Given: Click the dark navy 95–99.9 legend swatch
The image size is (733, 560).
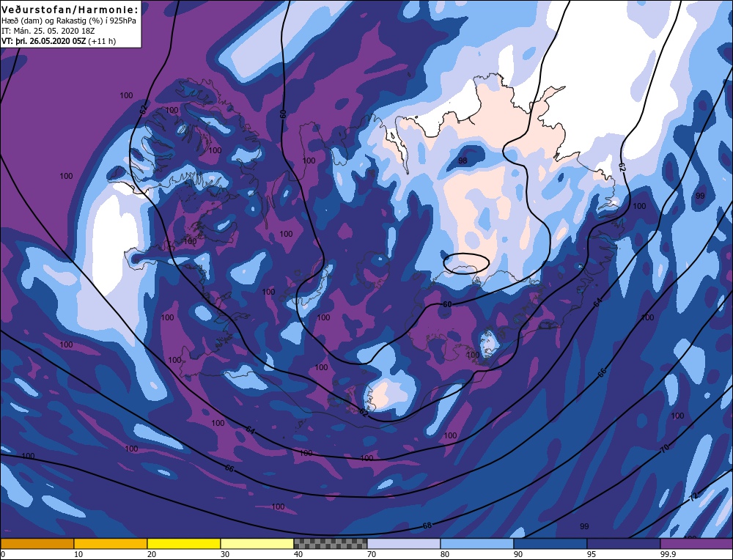Looking at the screenshot, I should [x=624, y=543].
